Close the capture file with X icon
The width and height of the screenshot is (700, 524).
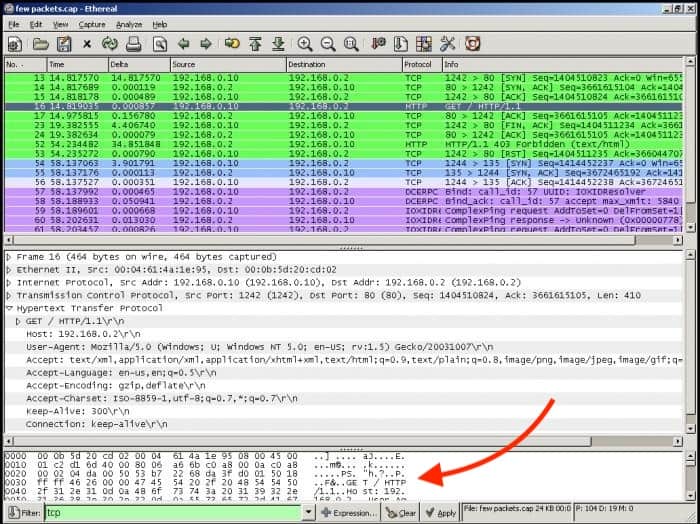(87, 44)
